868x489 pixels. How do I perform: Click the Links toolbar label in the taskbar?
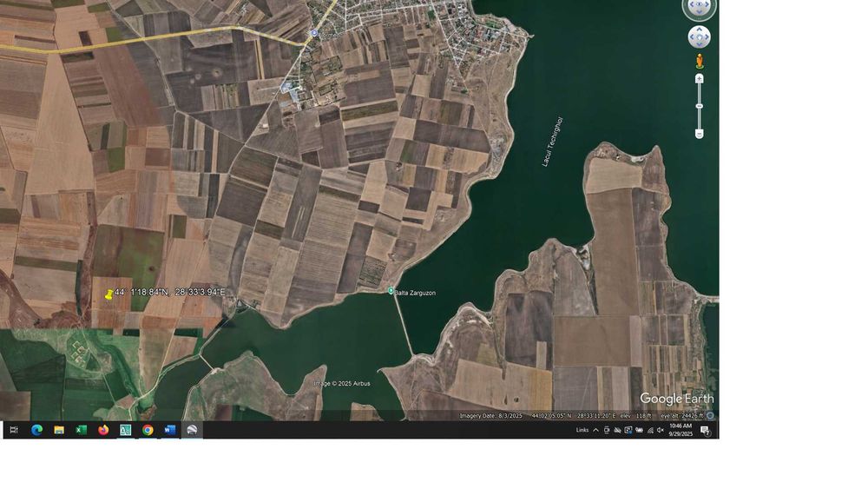click(x=582, y=430)
